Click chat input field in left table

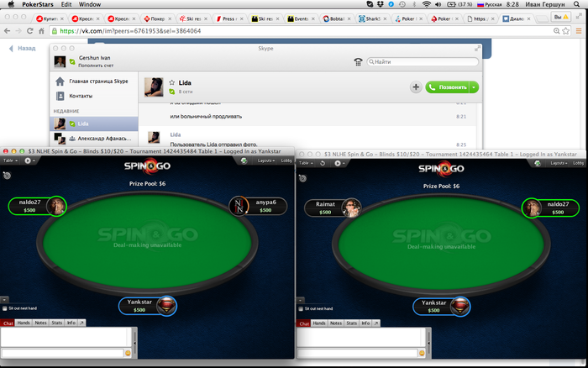click(63, 353)
